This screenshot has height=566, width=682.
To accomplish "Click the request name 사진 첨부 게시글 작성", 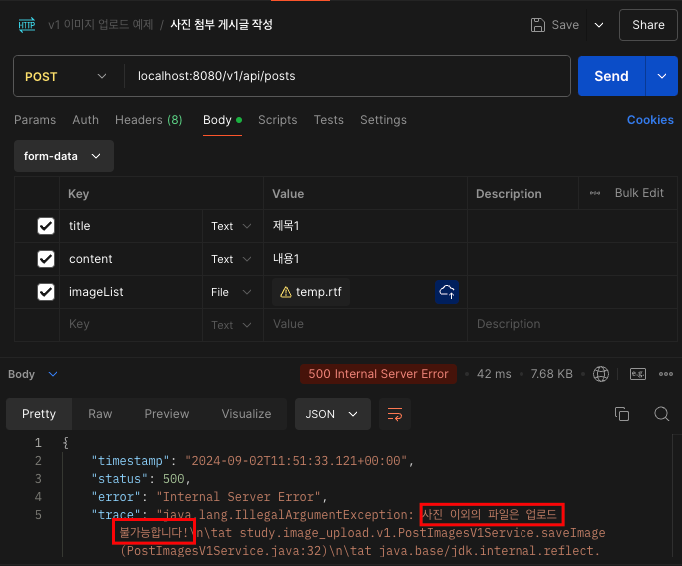I will (221, 25).
